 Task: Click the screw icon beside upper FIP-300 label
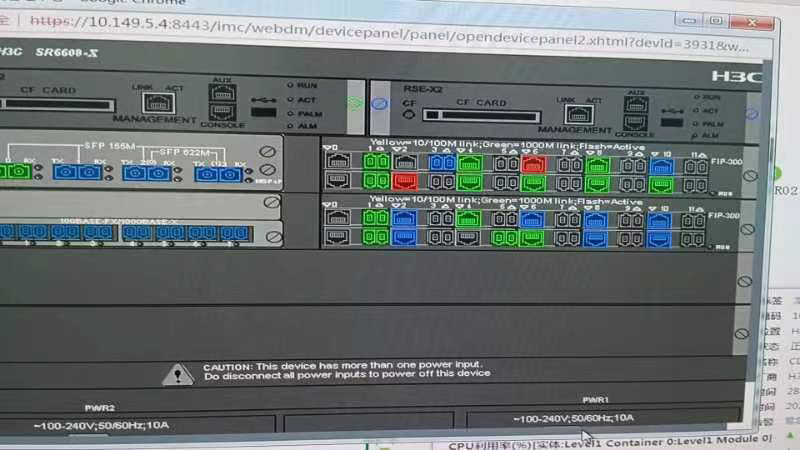[x=750, y=176]
